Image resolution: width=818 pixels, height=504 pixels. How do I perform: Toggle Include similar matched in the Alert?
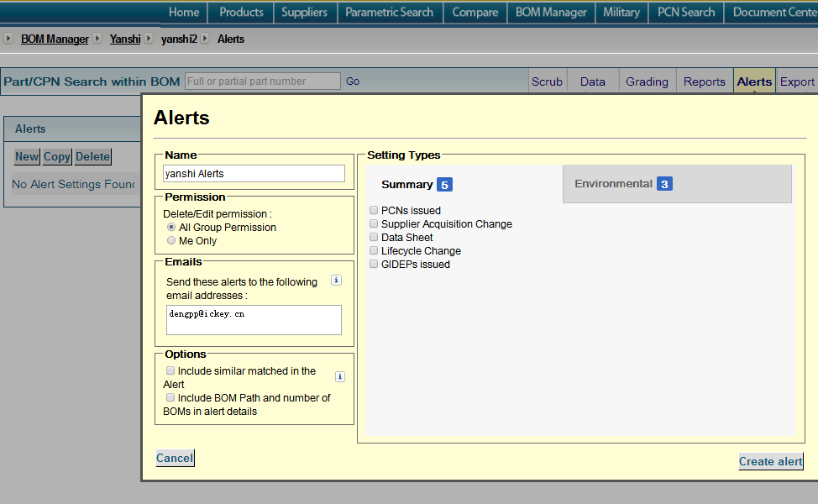pos(170,371)
